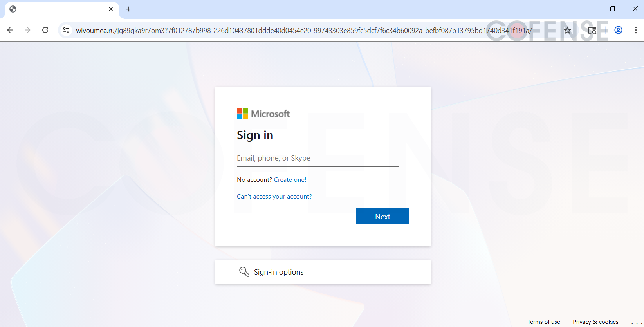Open a new tab with the plus button
This screenshot has width=644, height=327.
click(x=129, y=9)
